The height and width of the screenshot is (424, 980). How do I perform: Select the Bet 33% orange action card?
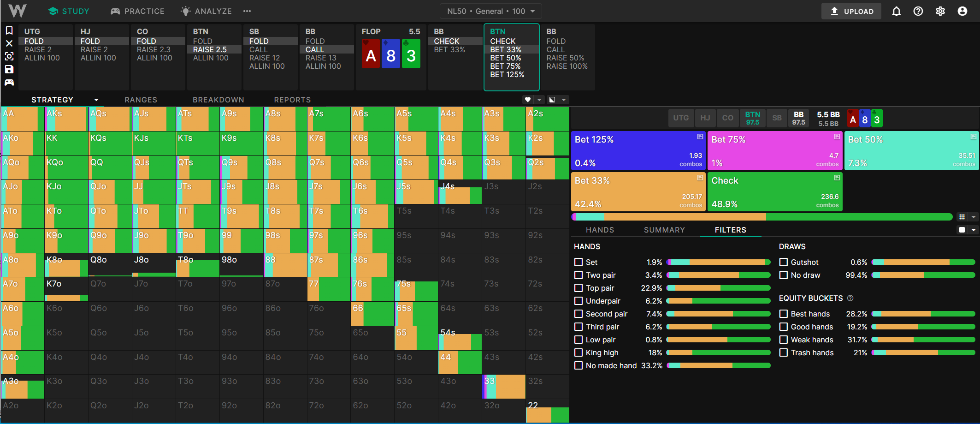pos(638,191)
